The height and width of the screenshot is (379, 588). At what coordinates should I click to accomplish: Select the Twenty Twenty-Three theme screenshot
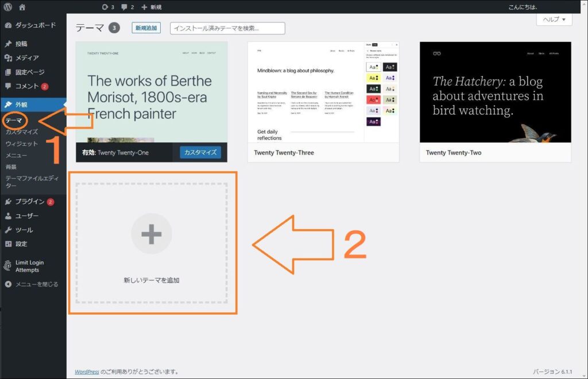(x=323, y=92)
